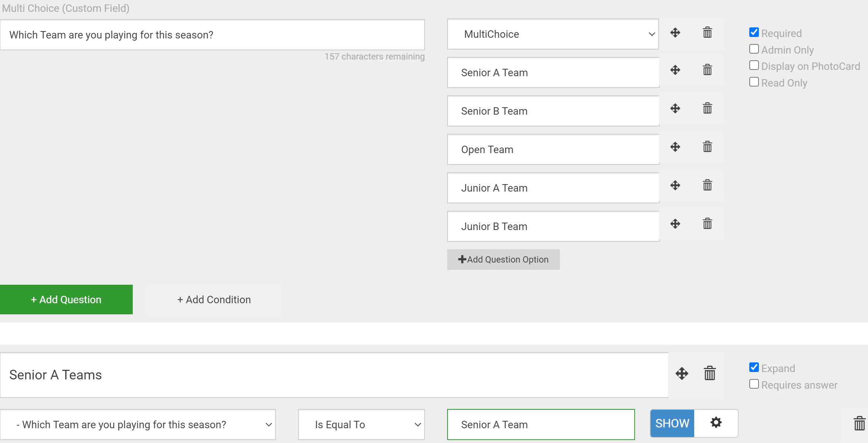This screenshot has height=443, width=868.
Task: Open the Is Equal To operator dropdown
Action: 361,425
